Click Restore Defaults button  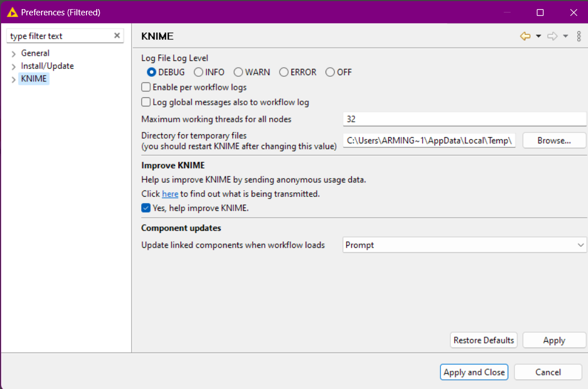[483, 340]
